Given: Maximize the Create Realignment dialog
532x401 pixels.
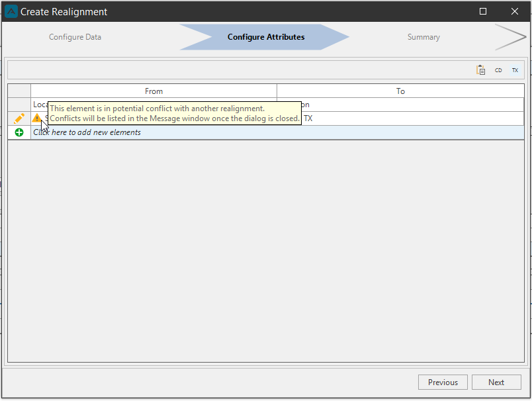Looking at the screenshot, I should (483, 11).
